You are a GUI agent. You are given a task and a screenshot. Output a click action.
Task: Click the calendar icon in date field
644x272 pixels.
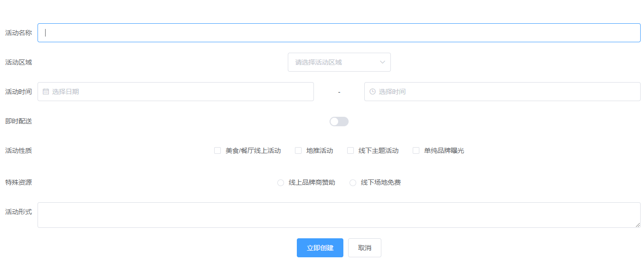tap(46, 92)
